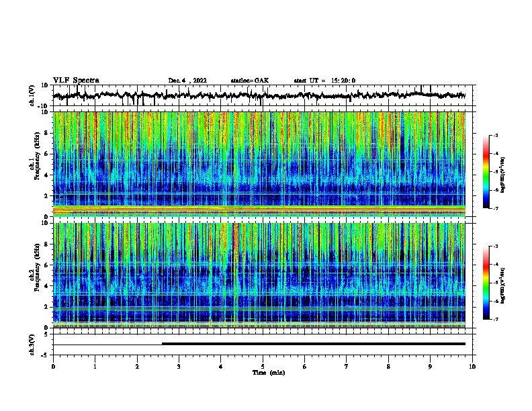This screenshot has width=532, height=411.
Task: Click the "6" kHz tick on ch.2 frequency axis
Action: click(x=46, y=265)
